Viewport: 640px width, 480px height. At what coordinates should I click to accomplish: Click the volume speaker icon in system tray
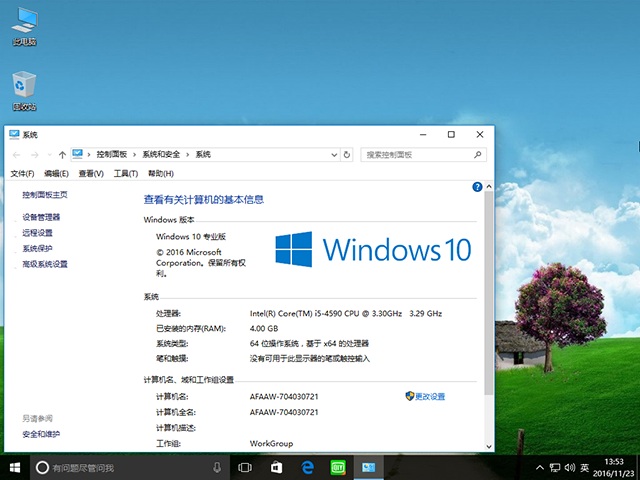(x=569, y=467)
